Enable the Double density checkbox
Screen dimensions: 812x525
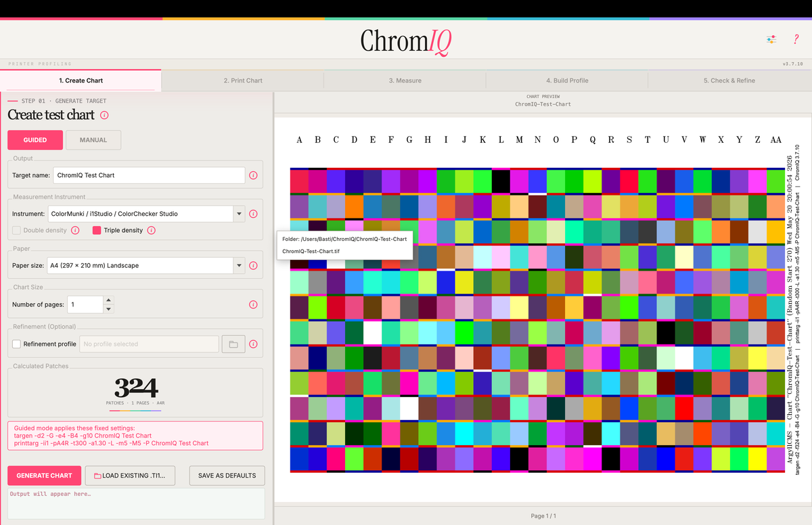pyautogui.click(x=17, y=230)
